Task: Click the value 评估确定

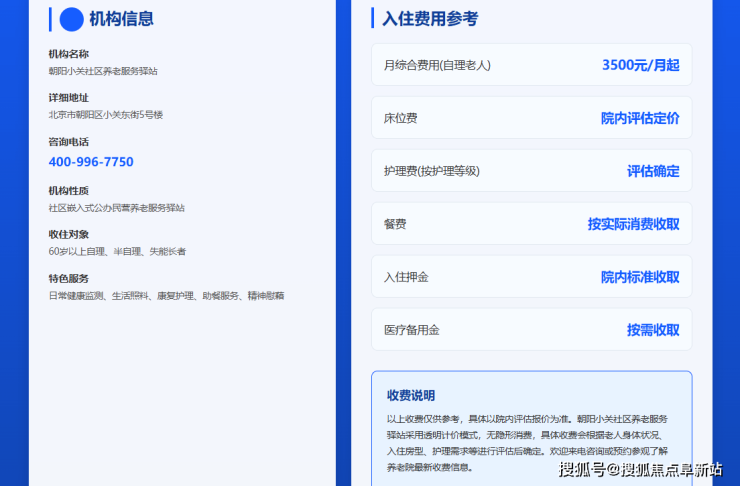Action: point(653,171)
